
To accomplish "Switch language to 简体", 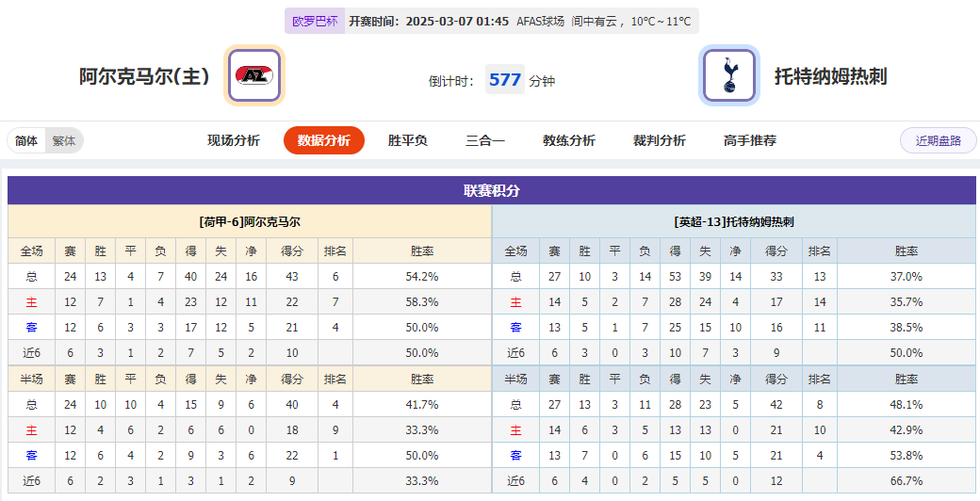I will tap(26, 140).
